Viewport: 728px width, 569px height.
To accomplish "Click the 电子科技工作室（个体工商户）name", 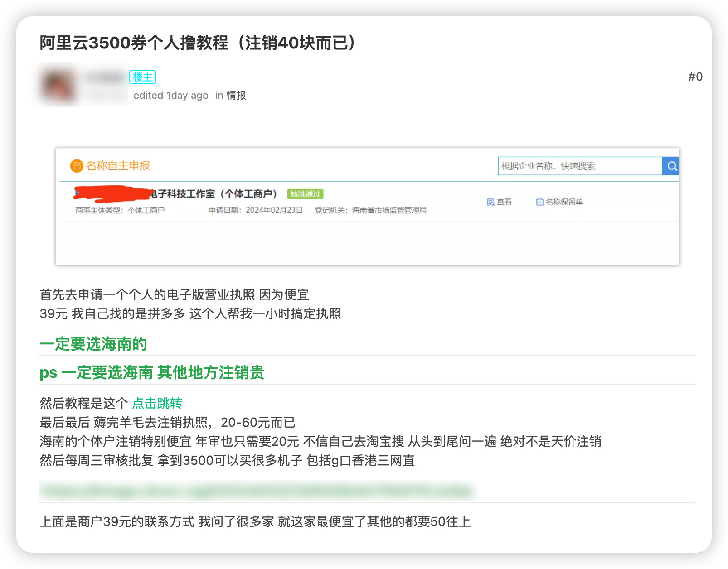I will point(214,194).
